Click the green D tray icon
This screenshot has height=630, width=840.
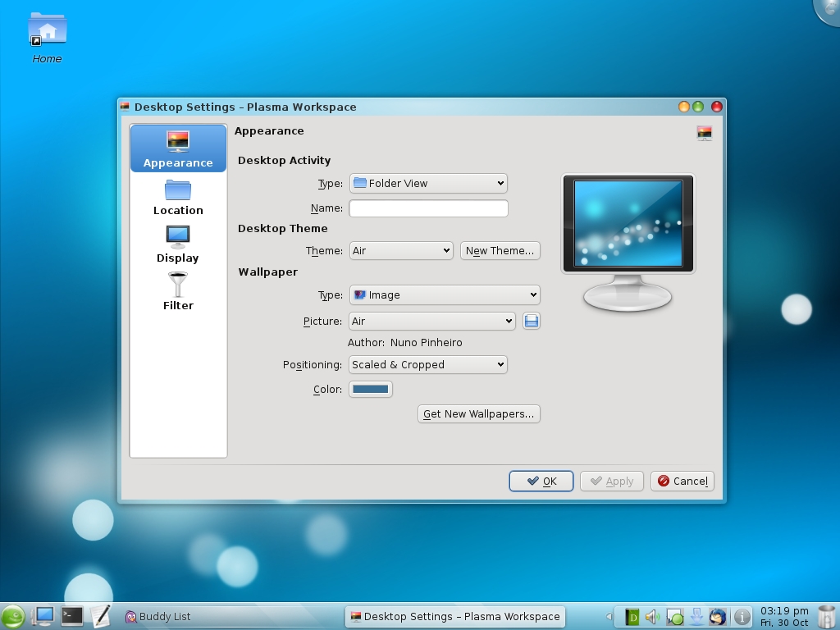coord(632,617)
